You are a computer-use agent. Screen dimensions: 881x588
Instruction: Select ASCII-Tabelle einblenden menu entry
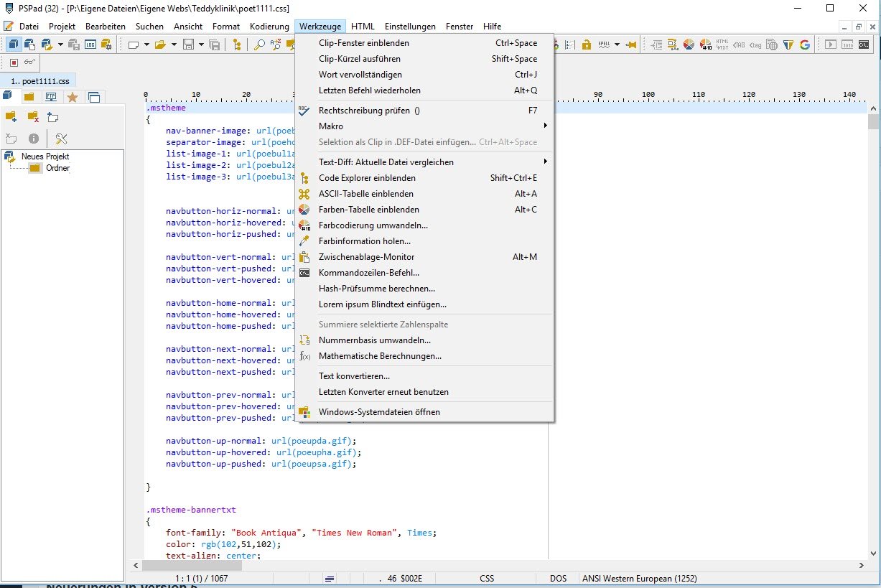[365, 194]
